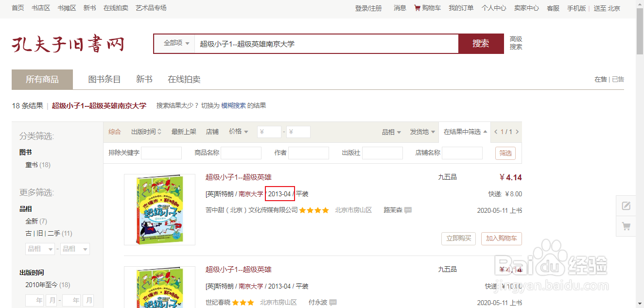Open 高级搜索 advanced search link
Image resolution: width=644 pixels, height=308 pixels.
(516, 43)
